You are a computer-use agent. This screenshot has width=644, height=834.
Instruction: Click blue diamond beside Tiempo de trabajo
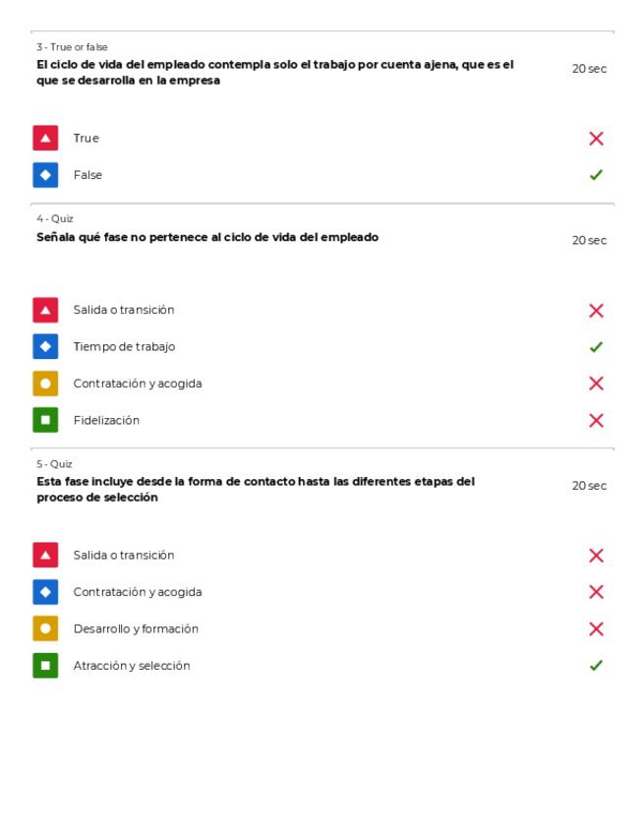coord(45,347)
